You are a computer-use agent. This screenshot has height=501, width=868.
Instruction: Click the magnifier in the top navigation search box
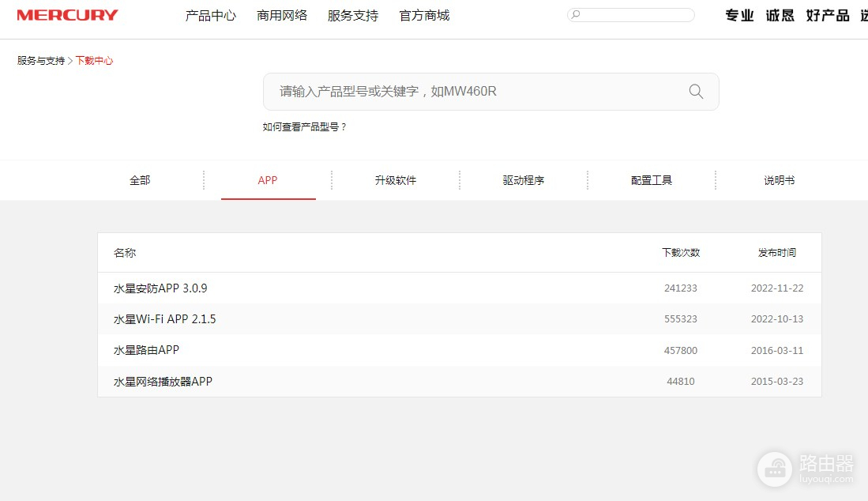pos(576,14)
